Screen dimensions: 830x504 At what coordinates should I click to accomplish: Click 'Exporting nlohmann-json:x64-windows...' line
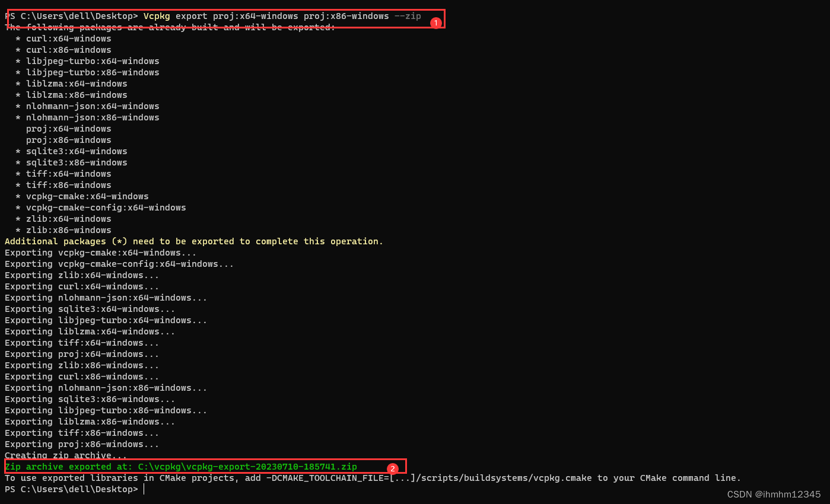pyautogui.click(x=106, y=298)
